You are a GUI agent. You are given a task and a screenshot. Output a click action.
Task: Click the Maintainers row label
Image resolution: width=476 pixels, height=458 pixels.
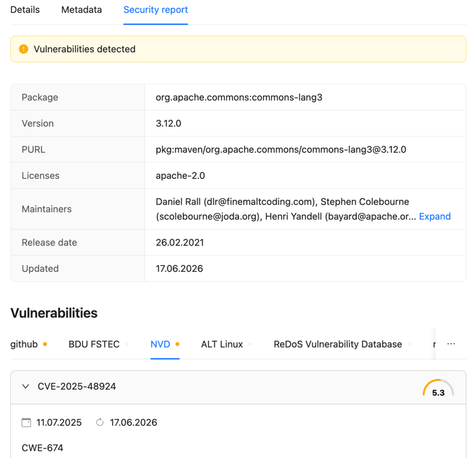point(46,209)
